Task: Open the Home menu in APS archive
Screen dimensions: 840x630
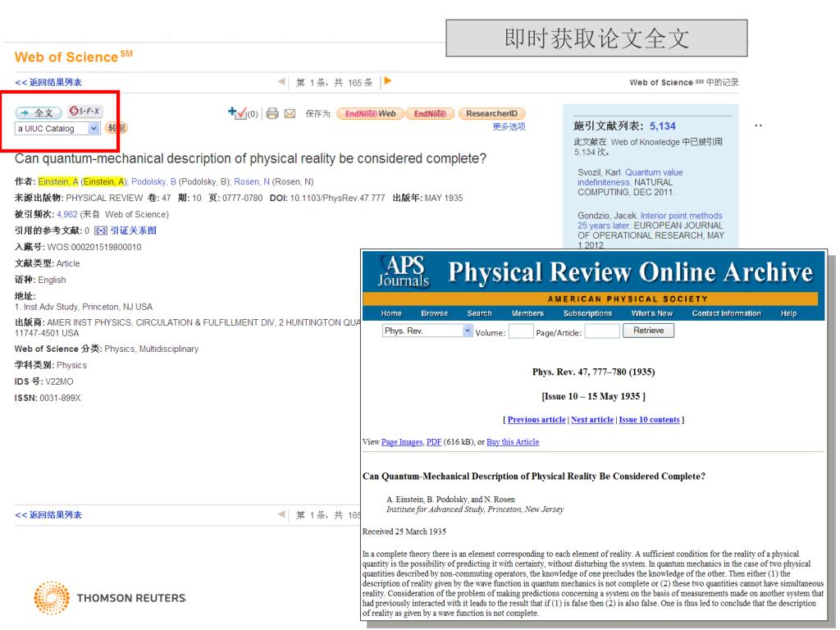Action: pos(391,313)
